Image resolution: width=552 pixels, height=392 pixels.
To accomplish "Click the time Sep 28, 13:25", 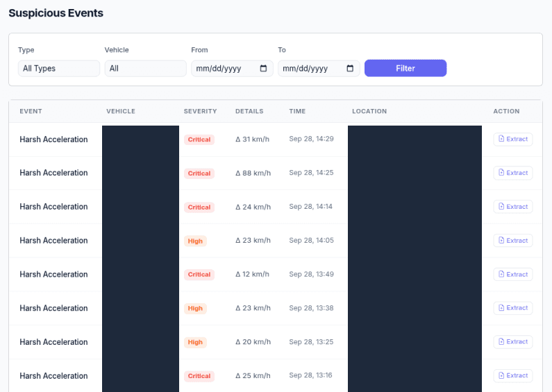I will click(311, 341).
